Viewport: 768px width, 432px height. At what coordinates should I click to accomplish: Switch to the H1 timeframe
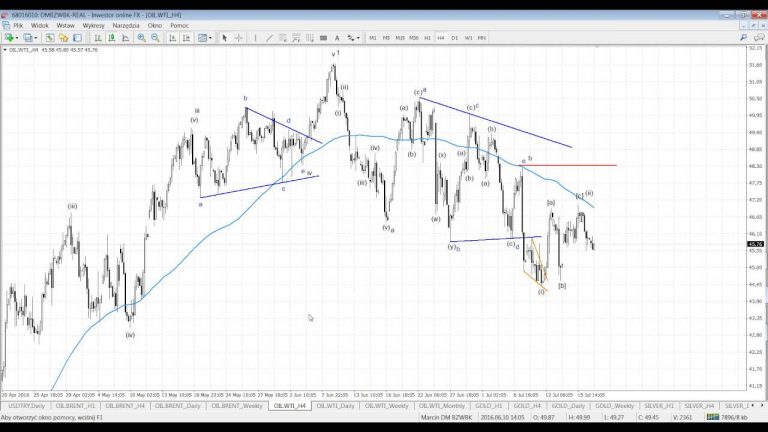click(428, 38)
